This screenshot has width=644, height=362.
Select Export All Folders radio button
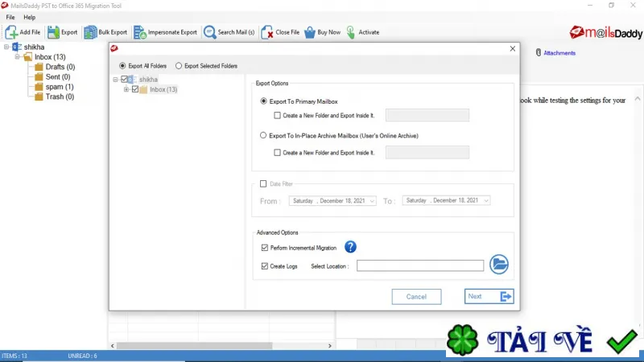pyautogui.click(x=122, y=66)
